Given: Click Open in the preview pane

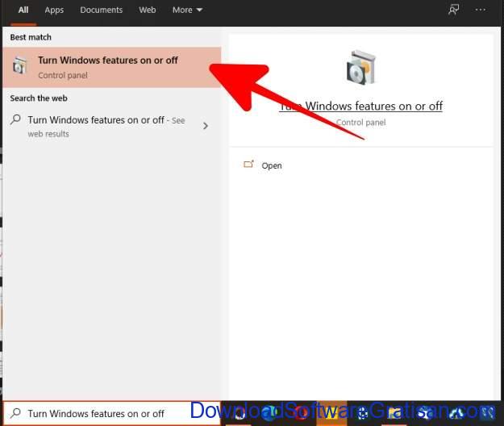Looking at the screenshot, I should click(272, 165).
